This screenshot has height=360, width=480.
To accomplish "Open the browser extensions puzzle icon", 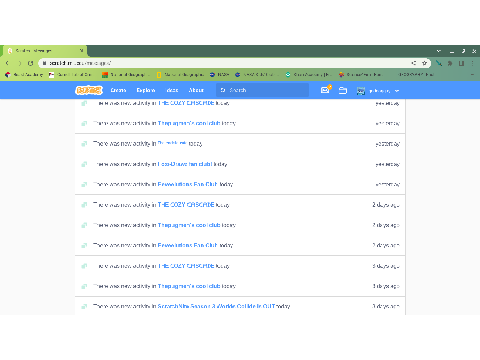I will pyautogui.click(x=450, y=63).
